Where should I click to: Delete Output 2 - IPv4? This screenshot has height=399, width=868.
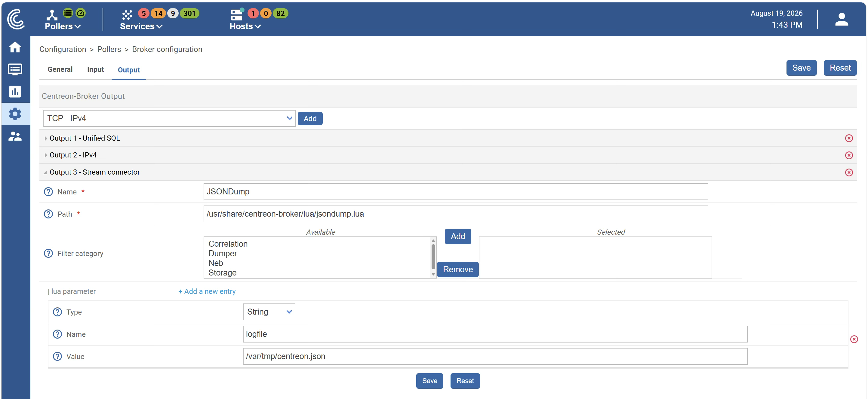(x=849, y=155)
